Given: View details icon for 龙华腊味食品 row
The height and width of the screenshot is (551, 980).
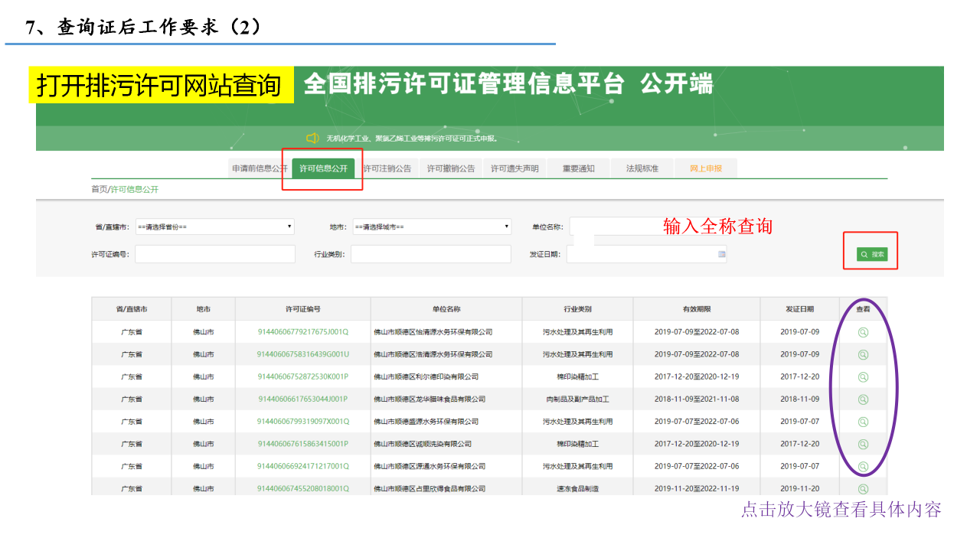Looking at the screenshot, I should click(x=863, y=399).
